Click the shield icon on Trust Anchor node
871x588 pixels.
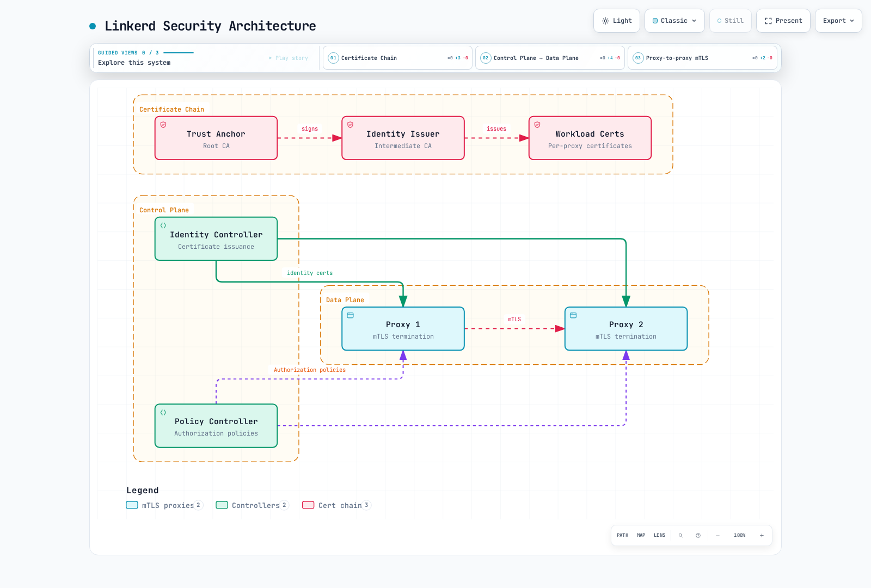163,125
